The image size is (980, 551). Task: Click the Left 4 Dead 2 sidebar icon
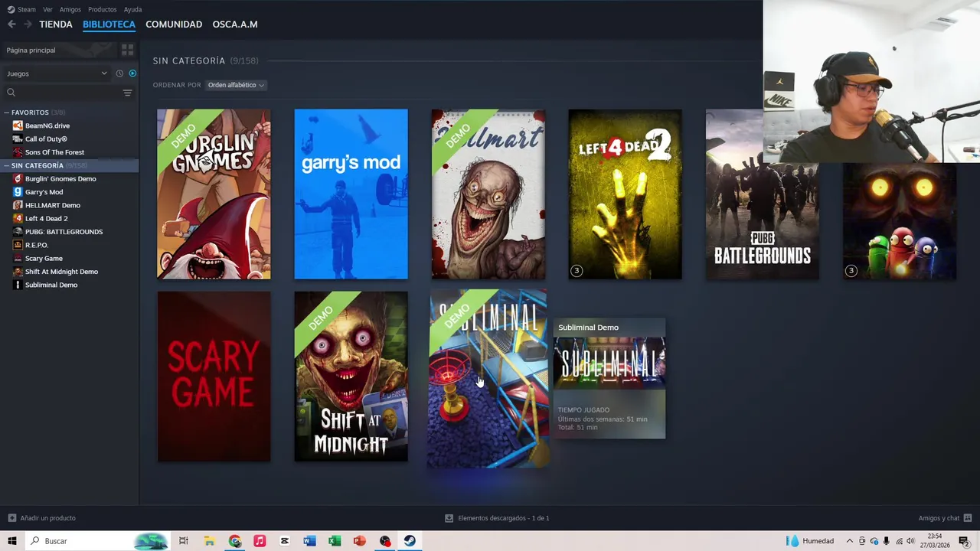point(18,218)
